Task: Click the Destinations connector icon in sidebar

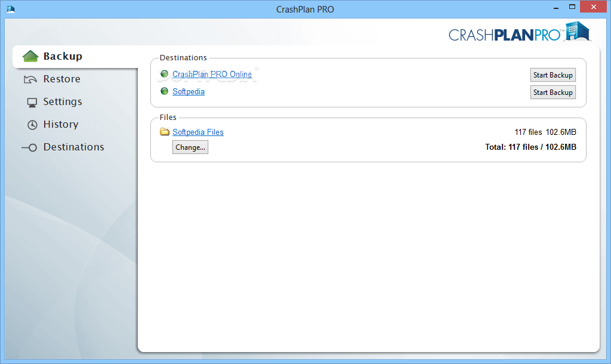Action: [x=29, y=147]
